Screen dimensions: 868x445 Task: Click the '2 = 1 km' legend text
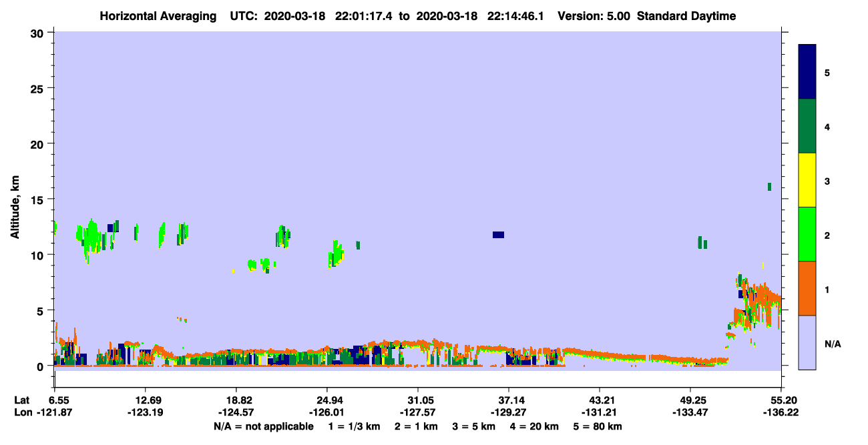coord(417,426)
